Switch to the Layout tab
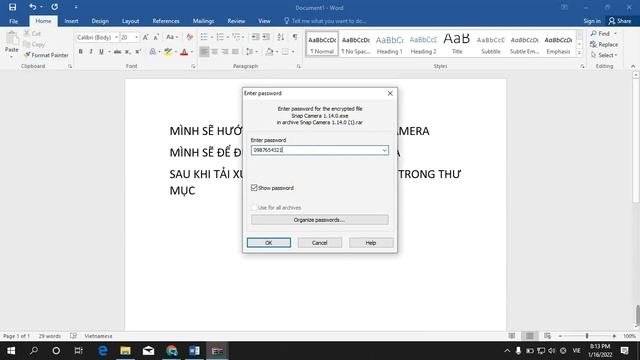The height and width of the screenshot is (360, 640). click(131, 21)
